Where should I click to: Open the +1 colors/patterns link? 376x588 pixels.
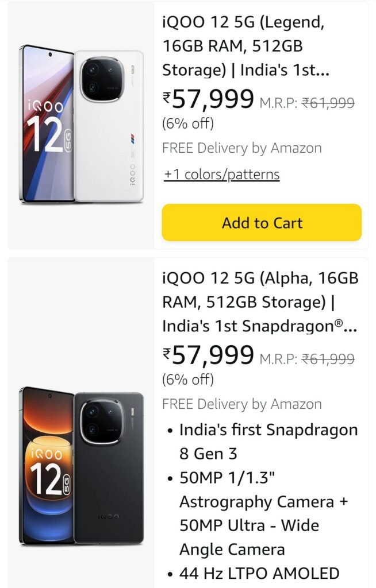(x=221, y=175)
